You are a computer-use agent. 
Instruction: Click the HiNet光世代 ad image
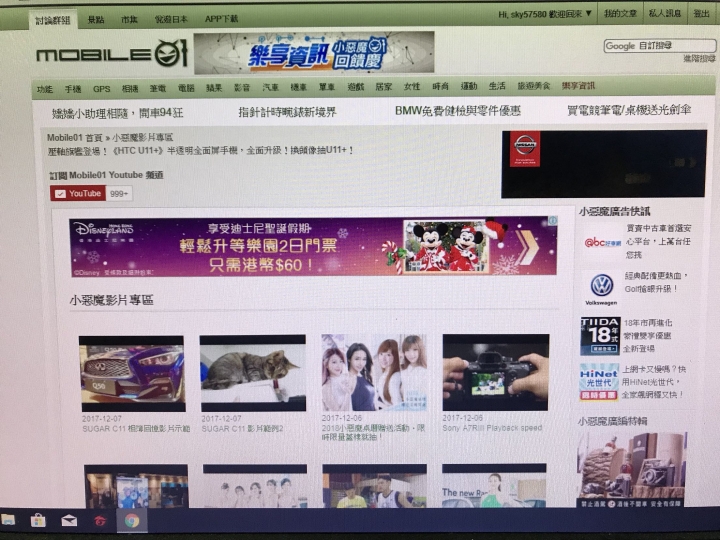599,382
